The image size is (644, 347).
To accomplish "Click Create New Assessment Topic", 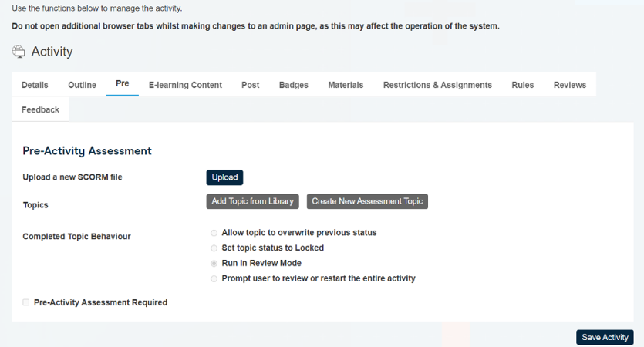I will pos(367,201).
